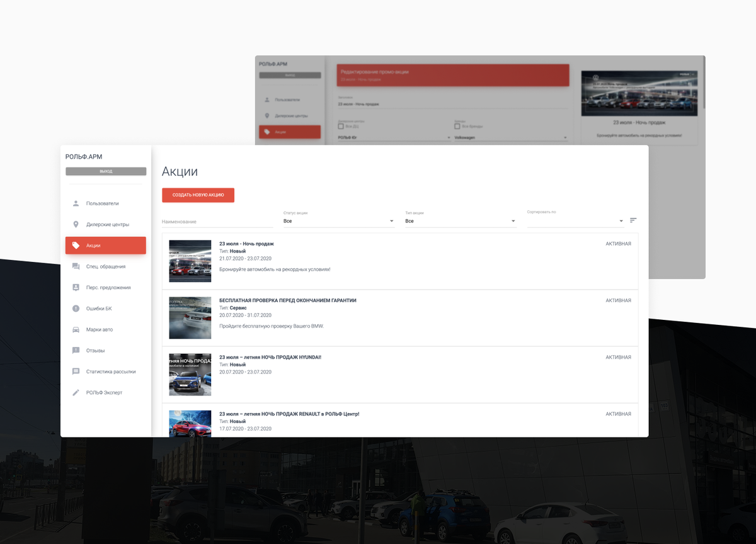Toggle sort direction icon next to Сортировать по
This screenshot has height=544, width=756.
click(x=633, y=220)
